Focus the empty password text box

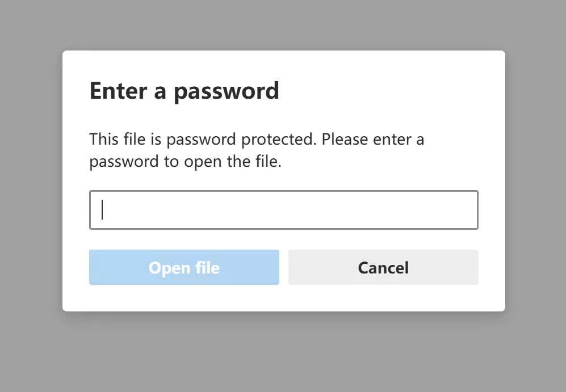coord(283,210)
